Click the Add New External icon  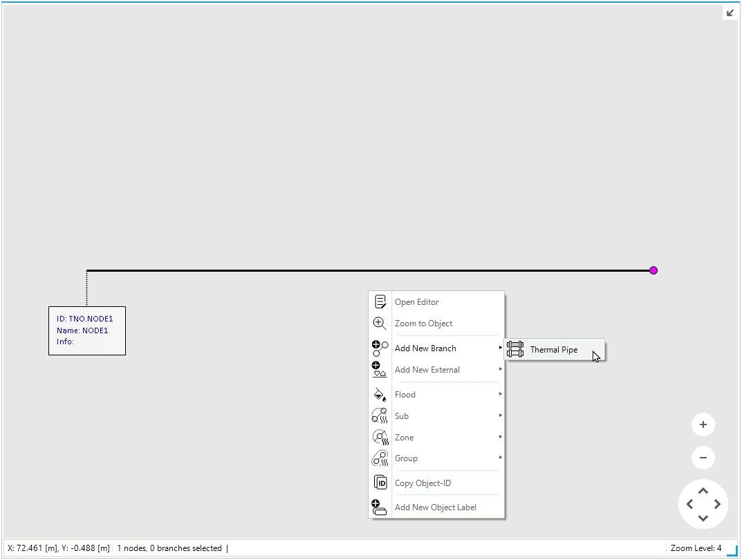[380, 370]
